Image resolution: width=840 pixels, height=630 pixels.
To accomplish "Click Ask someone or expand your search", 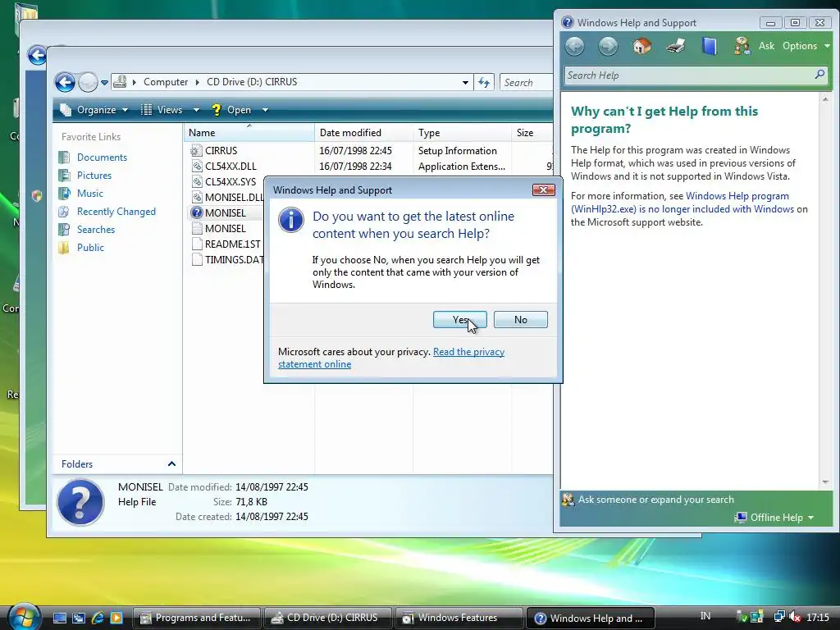I will 655,500.
